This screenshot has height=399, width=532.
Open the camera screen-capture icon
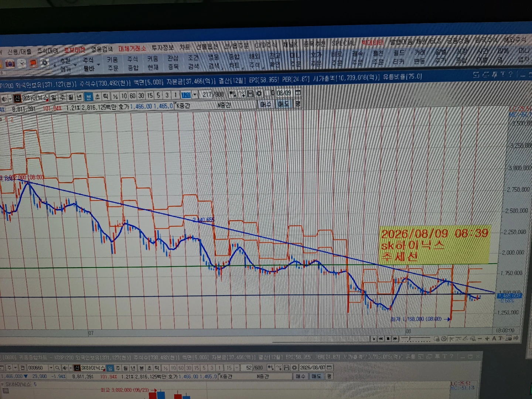(x=10, y=64)
